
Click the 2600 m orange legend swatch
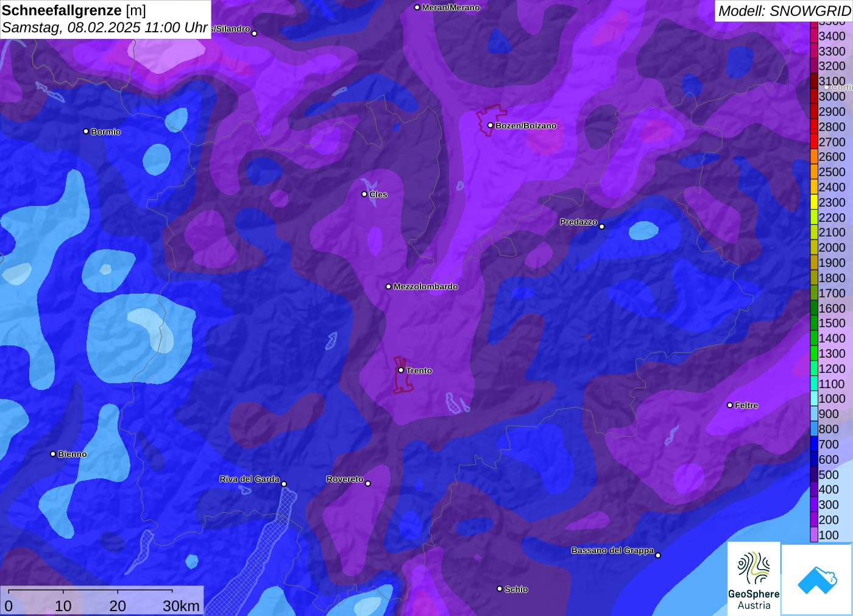pyautogui.click(x=814, y=157)
